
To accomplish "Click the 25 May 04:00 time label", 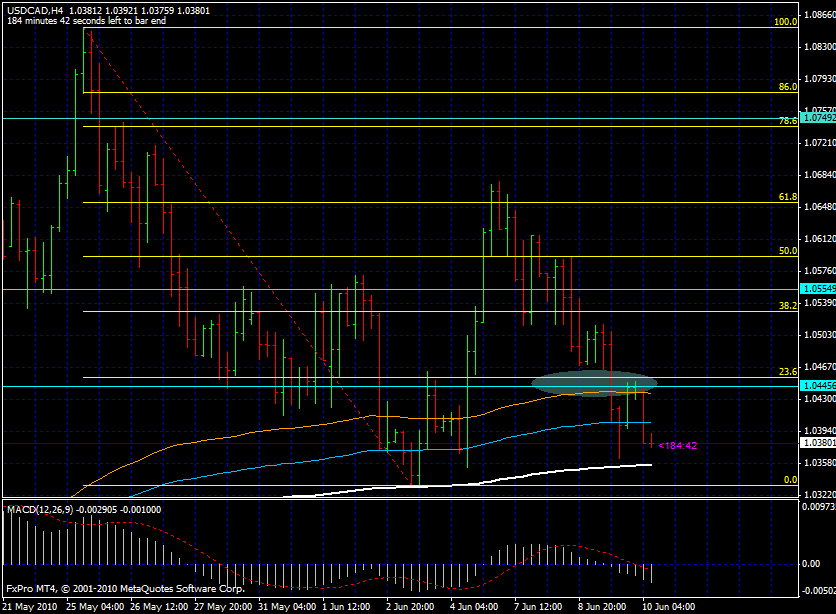I will (x=95, y=607).
